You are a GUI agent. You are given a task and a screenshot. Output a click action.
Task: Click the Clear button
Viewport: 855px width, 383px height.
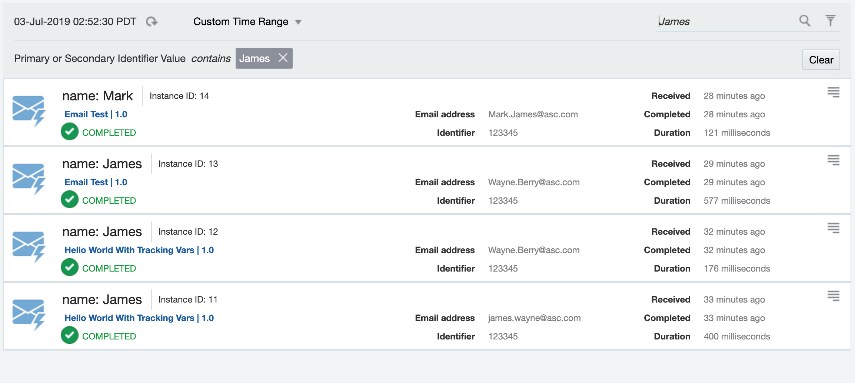(821, 60)
